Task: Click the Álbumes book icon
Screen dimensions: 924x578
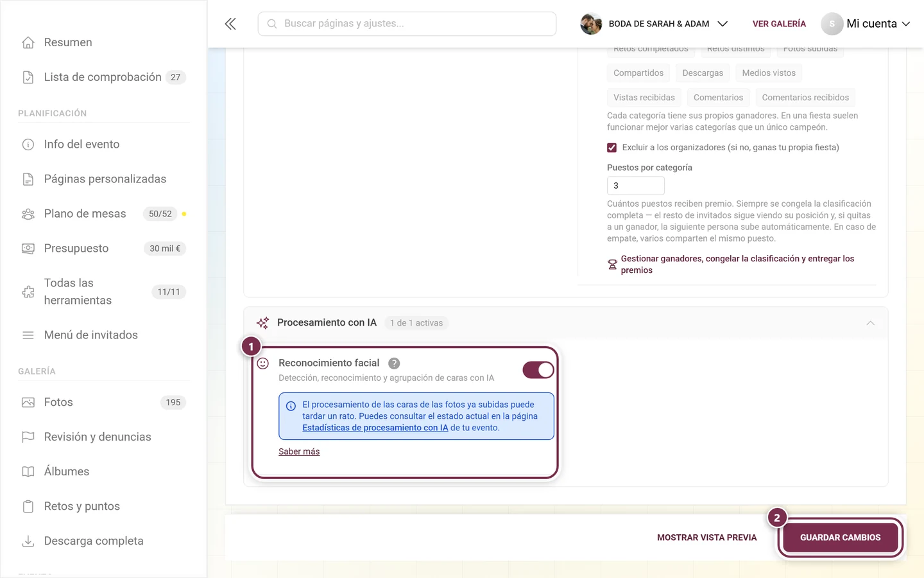Action: click(28, 472)
